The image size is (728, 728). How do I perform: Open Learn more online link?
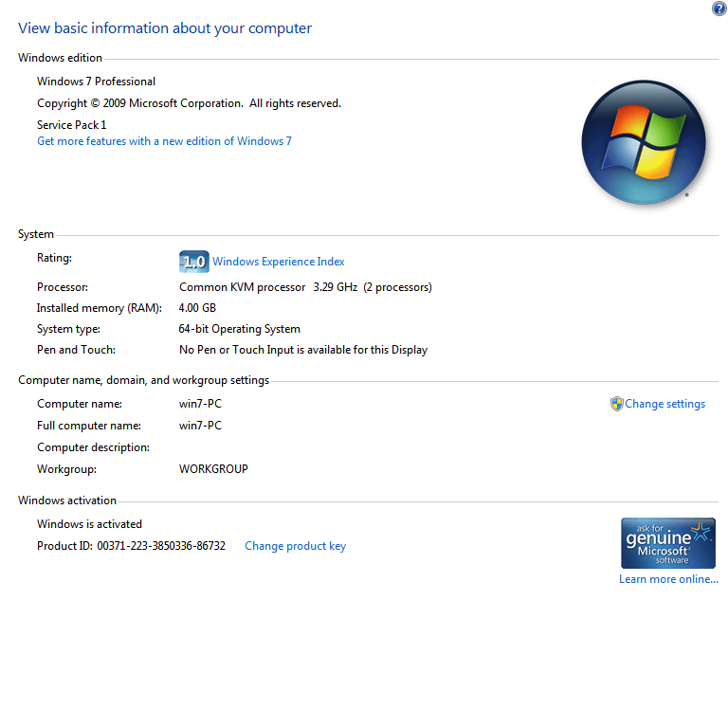click(668, 579)
